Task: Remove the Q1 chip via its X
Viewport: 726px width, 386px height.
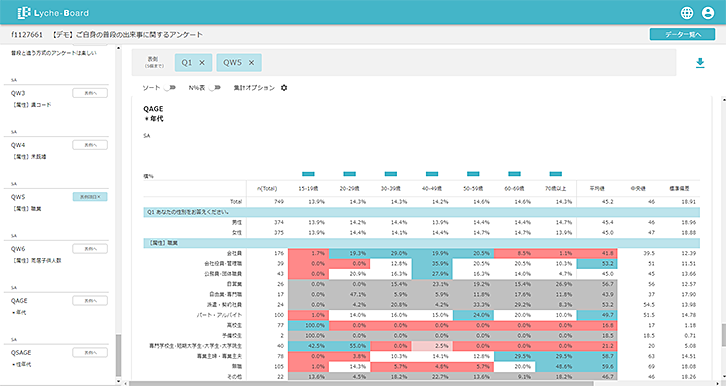Action: [x=202, y=62]
